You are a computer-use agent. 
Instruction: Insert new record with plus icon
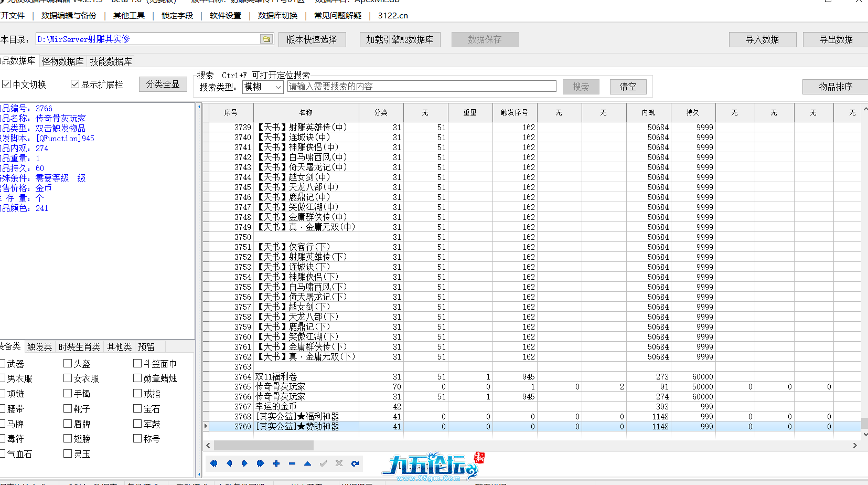pos(276,463)
